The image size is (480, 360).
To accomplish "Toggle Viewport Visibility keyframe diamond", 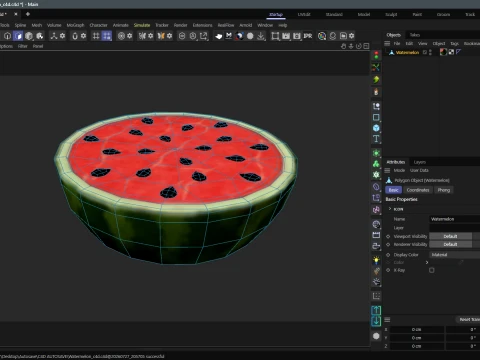I will [x=388, y=236].
